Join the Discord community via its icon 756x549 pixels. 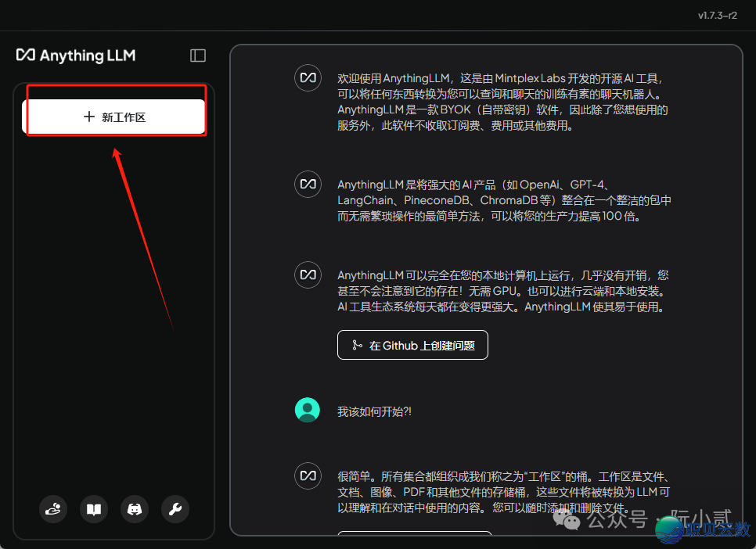pos(134,509)
